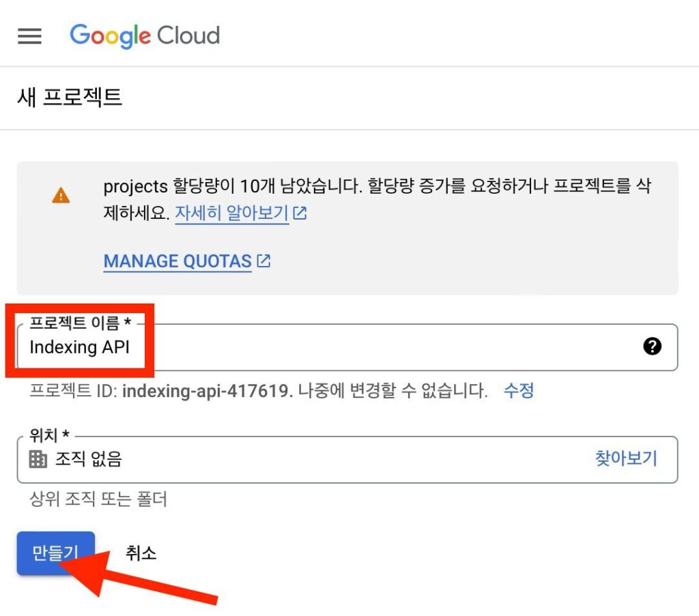Open the 자세히 알아보기 link
The width and height of the screenshot is (699, 616).
pyautogui.click(x=231, y=214)
